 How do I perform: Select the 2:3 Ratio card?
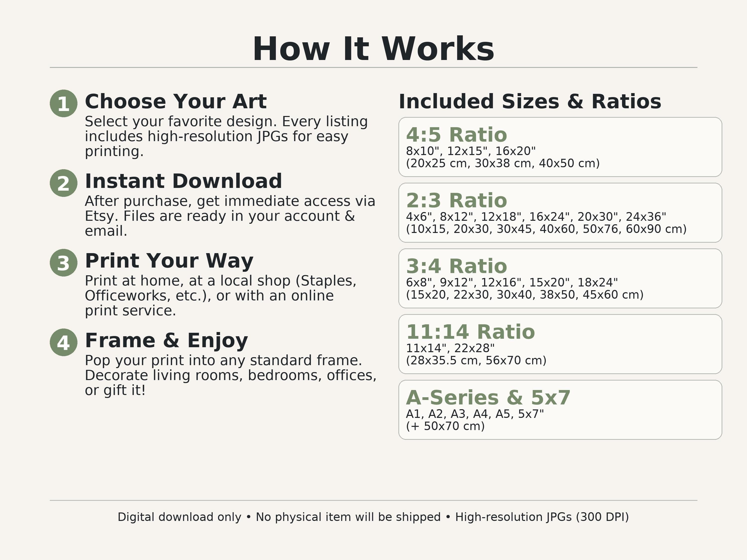point(560,213)
